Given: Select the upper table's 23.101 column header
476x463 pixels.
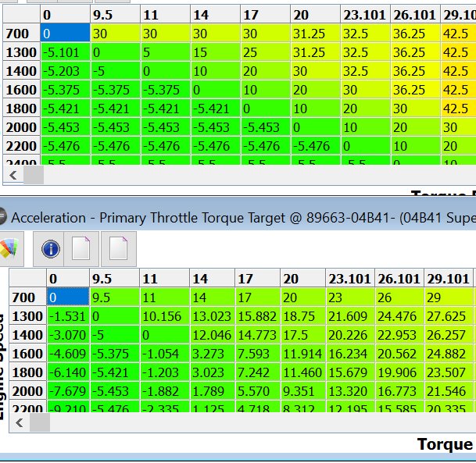Looking at the screenshot, I should coord(365,15).
